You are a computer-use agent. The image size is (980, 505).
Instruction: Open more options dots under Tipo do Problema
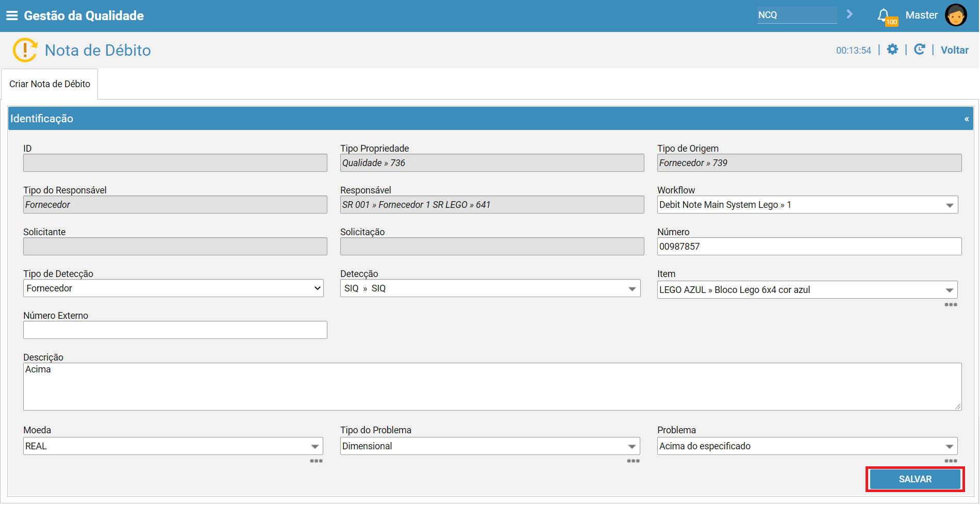(x=633, y=461)
